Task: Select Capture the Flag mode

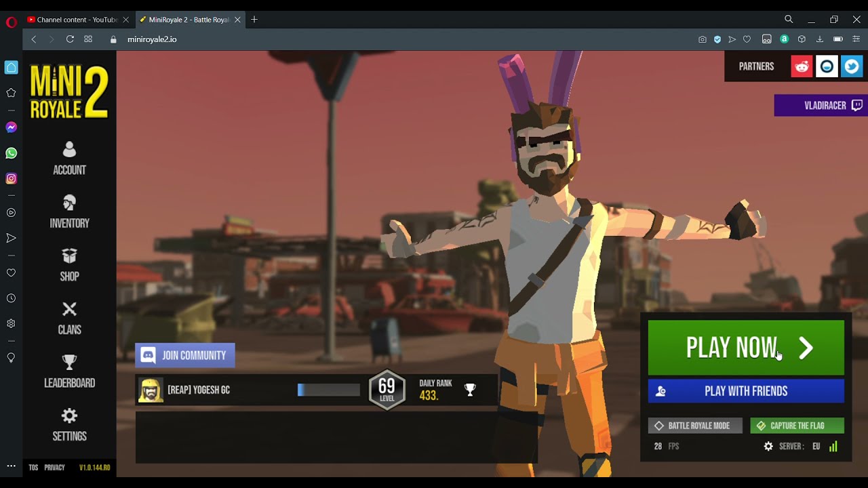Action: [x=797, y=426]
